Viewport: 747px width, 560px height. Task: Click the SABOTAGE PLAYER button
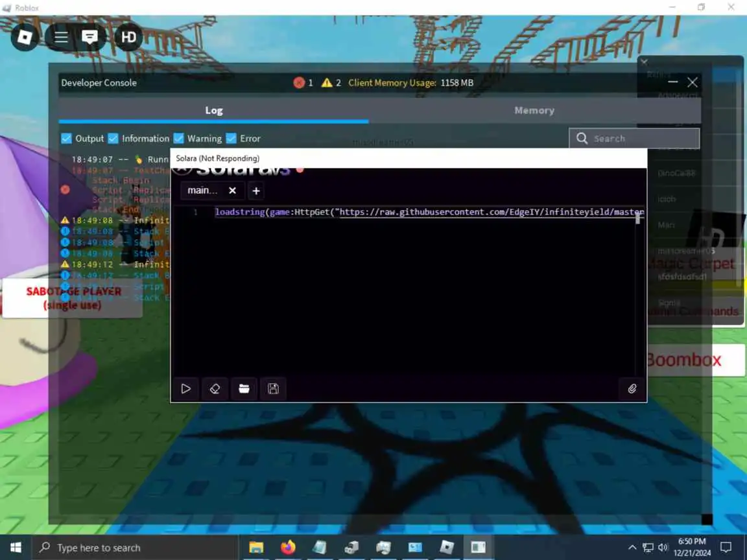73,298
